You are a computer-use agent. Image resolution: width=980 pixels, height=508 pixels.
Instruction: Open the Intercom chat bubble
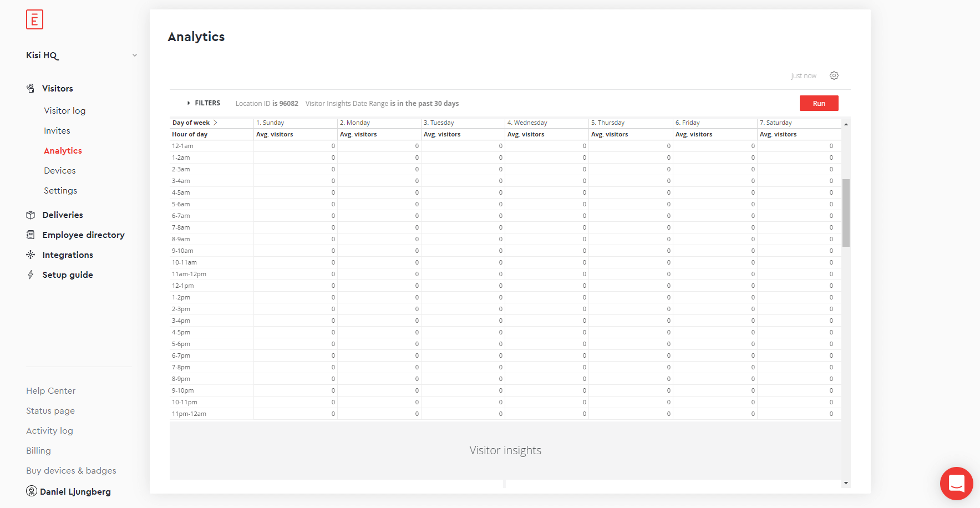pos(956,484)
